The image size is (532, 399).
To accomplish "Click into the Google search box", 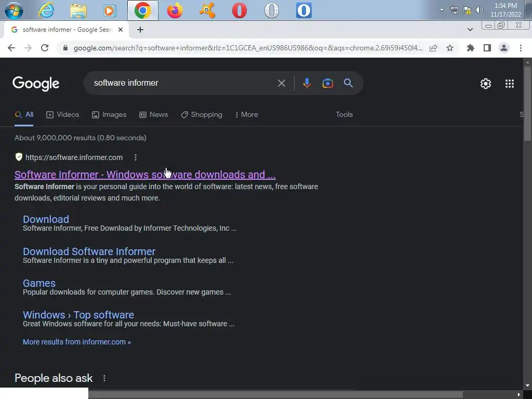I will 183,83.
